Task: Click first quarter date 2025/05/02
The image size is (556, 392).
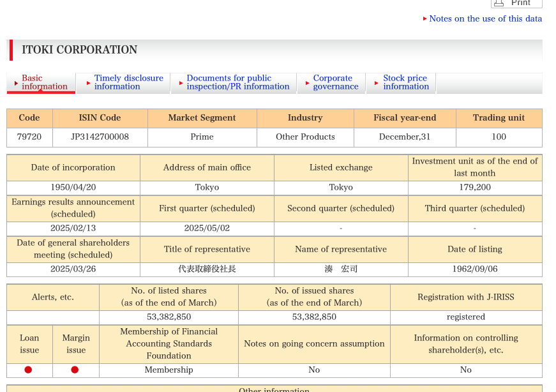Action: (207, 229)
